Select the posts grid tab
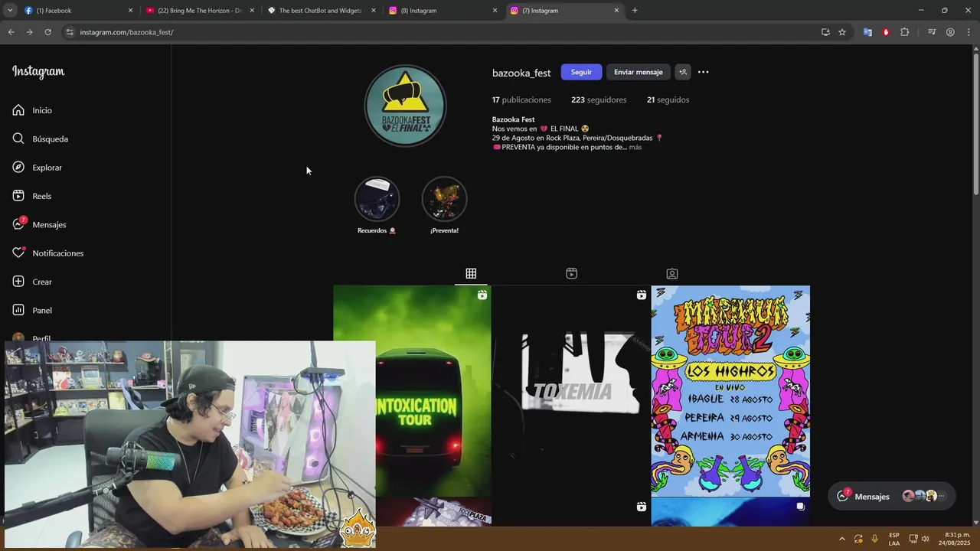 coord(471,273)
